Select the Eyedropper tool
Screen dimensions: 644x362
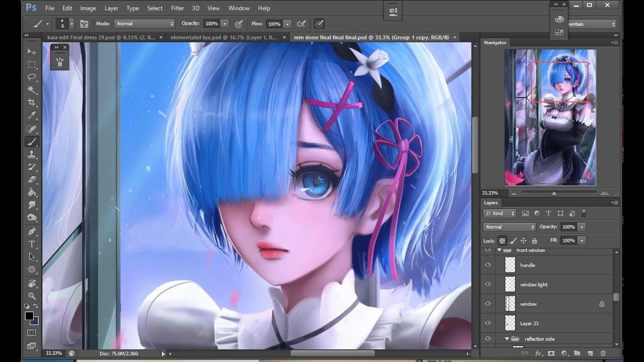(x=32, y=116)
